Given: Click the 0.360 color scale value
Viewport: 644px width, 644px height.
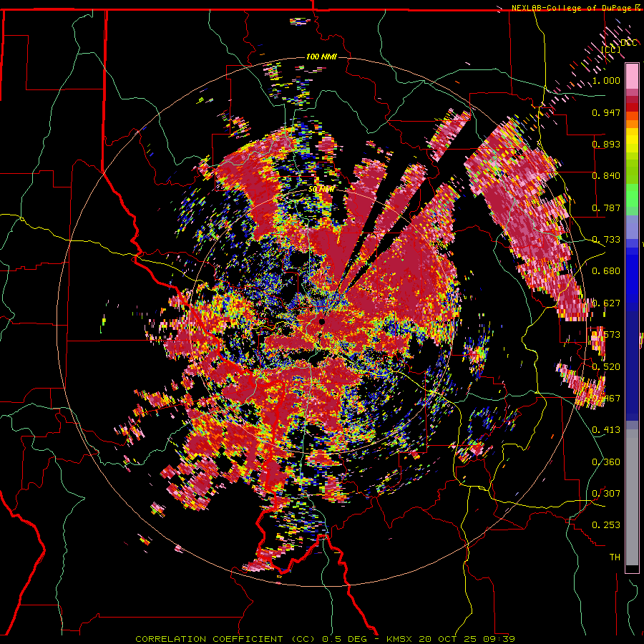Looking at the screenshot, I should [606, 462].
